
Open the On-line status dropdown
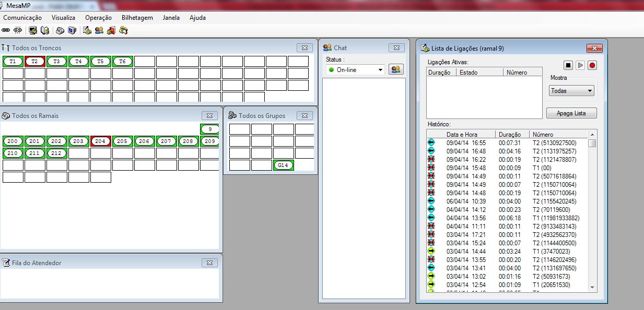pos(355,69)
